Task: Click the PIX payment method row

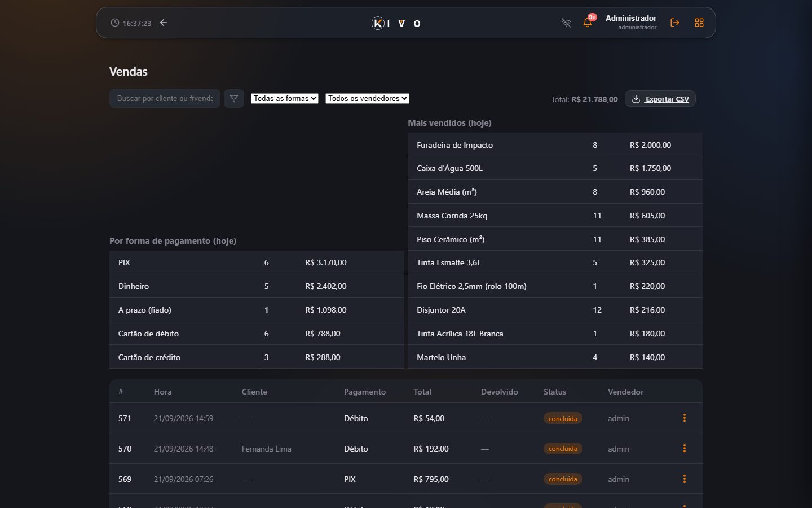Action: [257, 262]
